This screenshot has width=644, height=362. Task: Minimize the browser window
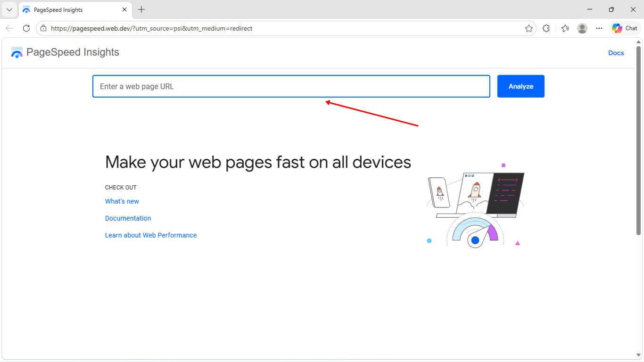coord(590,9)
